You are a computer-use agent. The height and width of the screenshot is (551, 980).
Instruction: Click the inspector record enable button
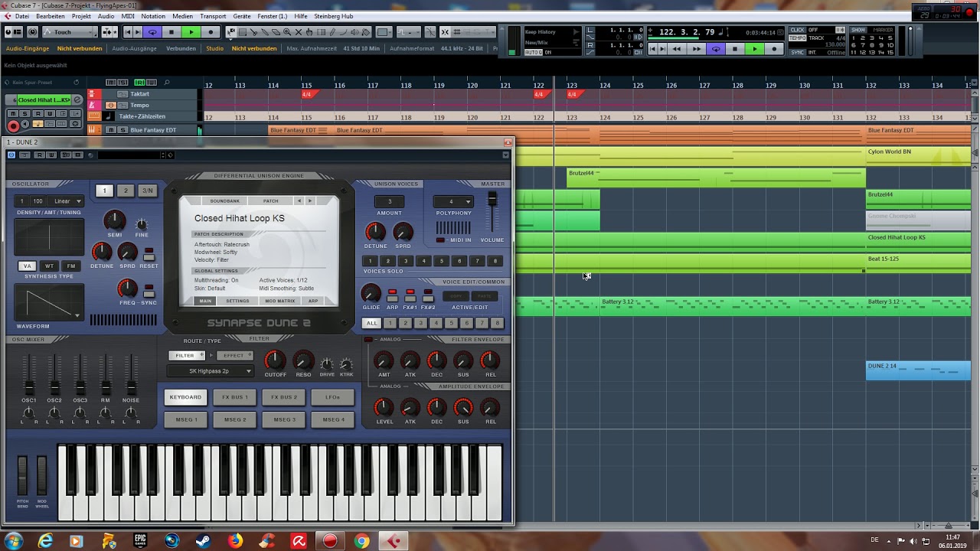(13, 126)
